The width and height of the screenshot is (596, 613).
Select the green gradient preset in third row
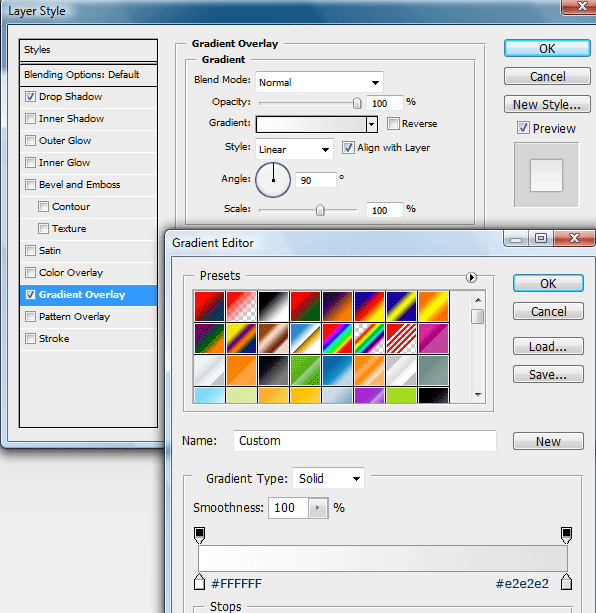pos(306,371)
